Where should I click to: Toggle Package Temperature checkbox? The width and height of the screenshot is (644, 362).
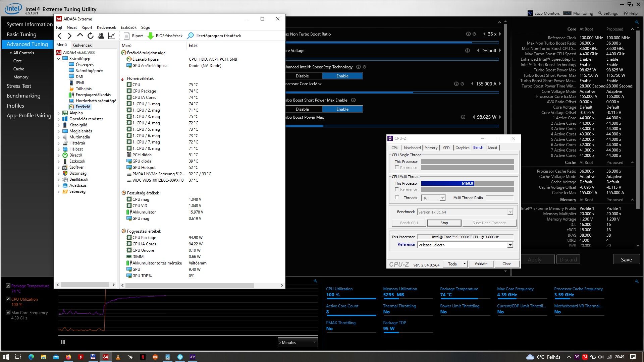click(x=8, y=286)
